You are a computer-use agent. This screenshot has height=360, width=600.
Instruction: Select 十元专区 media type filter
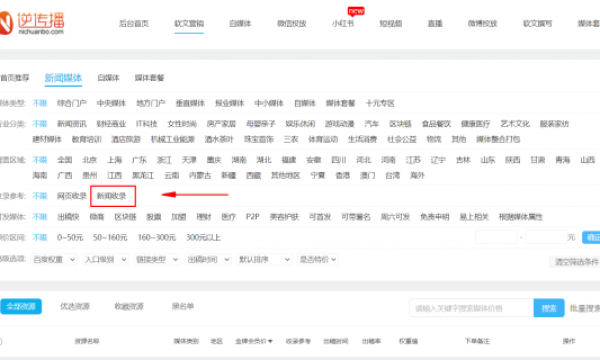pyautogui.click(x=380, y=103)
